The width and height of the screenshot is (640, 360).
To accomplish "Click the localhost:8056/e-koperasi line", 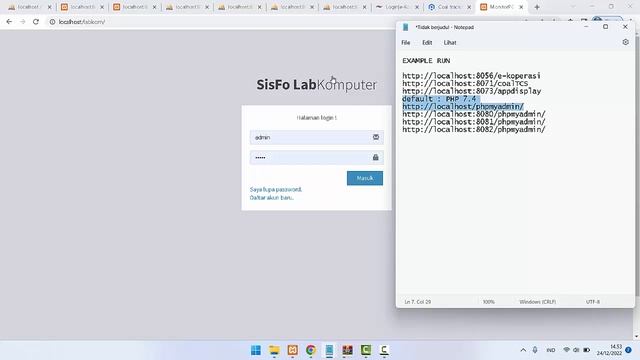I will tap(471, 76).
